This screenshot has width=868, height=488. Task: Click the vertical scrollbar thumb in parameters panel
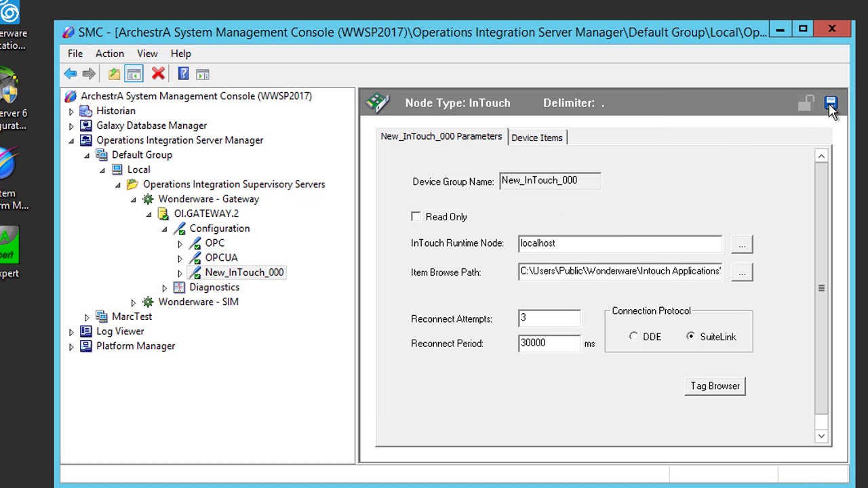[821, 288]
